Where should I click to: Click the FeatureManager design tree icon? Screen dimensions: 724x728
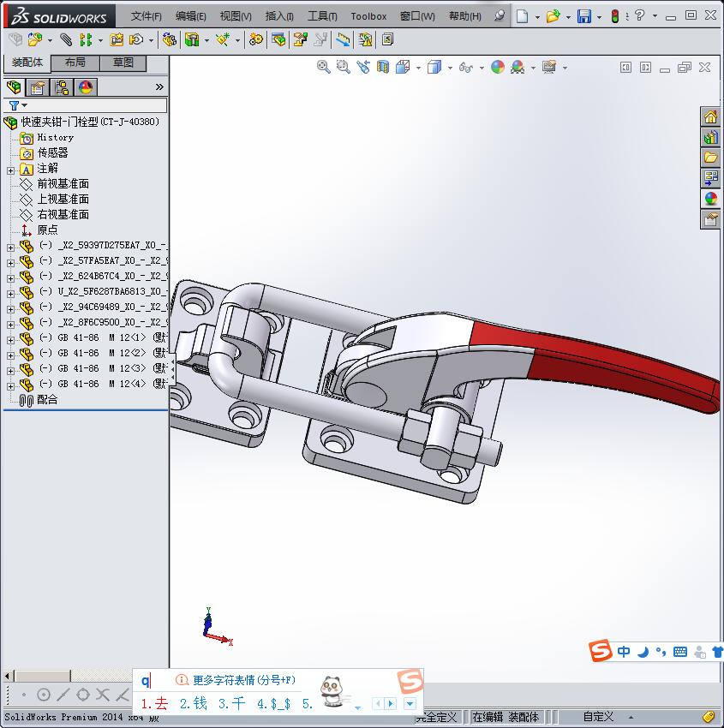click(x=14, y=87)
